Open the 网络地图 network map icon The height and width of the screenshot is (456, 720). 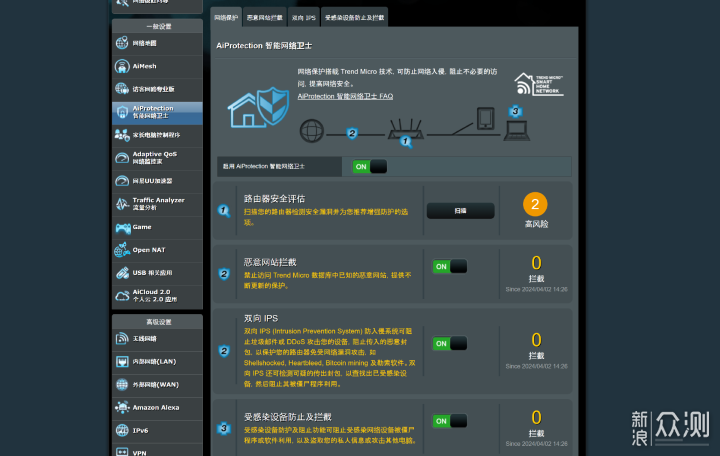tap(122, 43)
